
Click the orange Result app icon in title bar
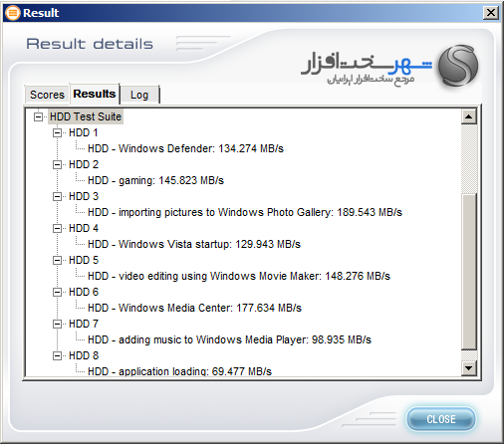pos(13,13)
